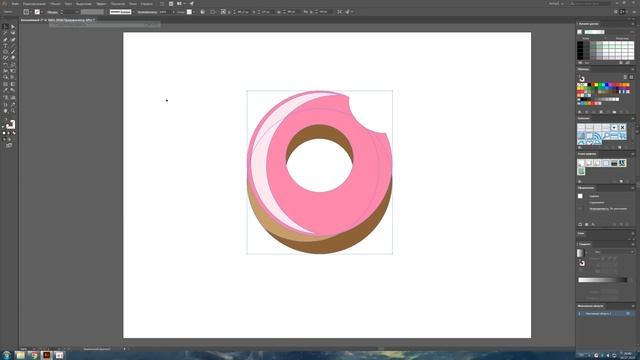Viewport: 640px width, 360px height.
Task: Open the Объект (Object) menu
Action: [56, 4]
